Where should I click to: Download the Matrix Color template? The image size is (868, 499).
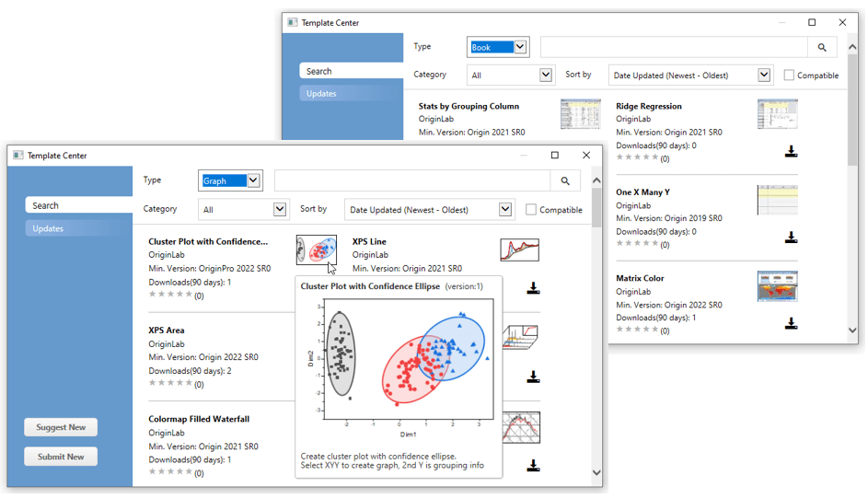click(791, 323)
